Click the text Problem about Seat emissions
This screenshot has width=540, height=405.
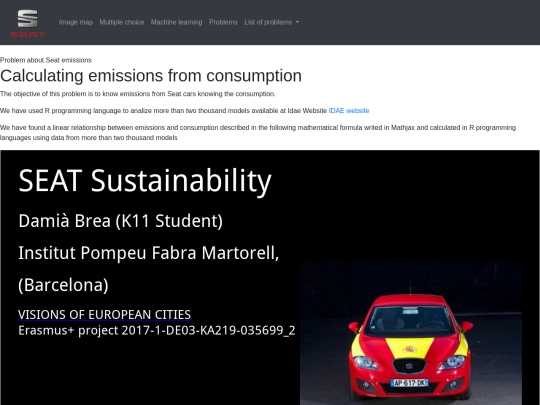[x=46, y=60]
